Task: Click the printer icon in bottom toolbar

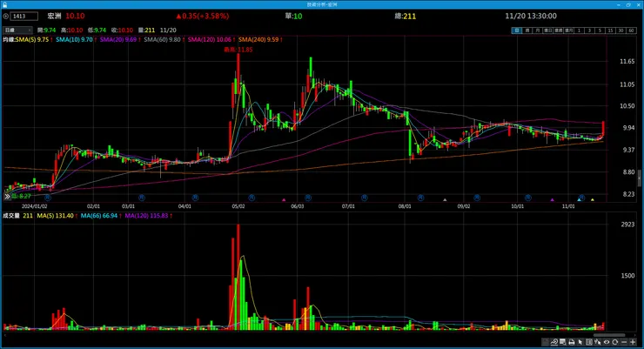Action: 571,342
